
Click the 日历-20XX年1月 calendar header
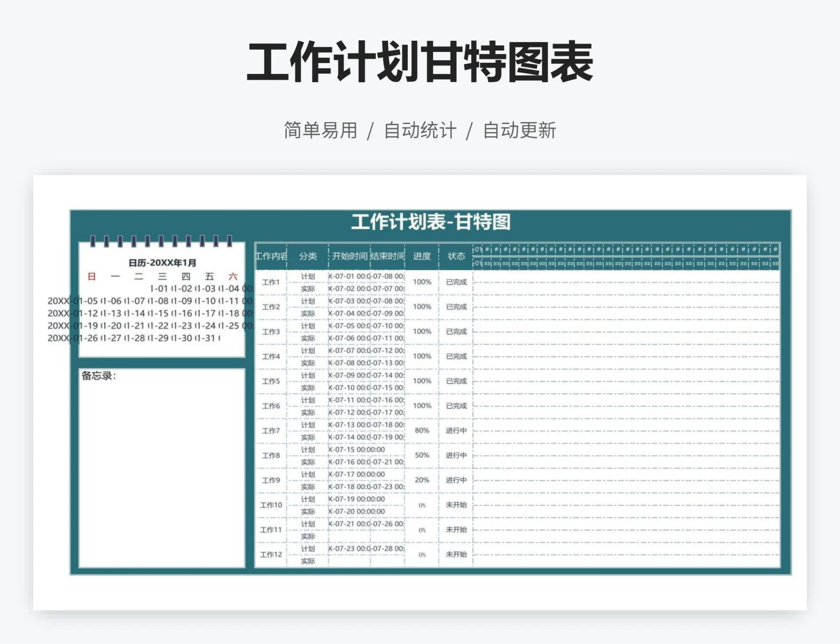pyautogui.click(x=162, y=263)
